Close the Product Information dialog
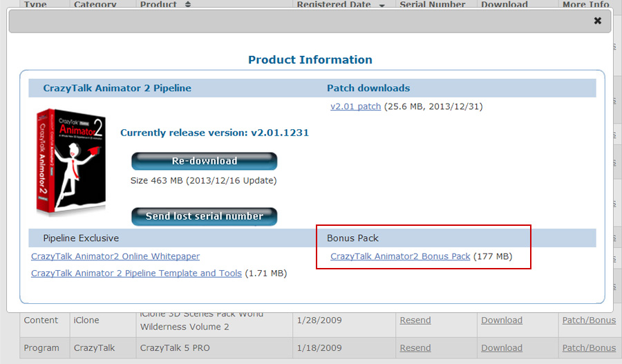 (597, 21)
